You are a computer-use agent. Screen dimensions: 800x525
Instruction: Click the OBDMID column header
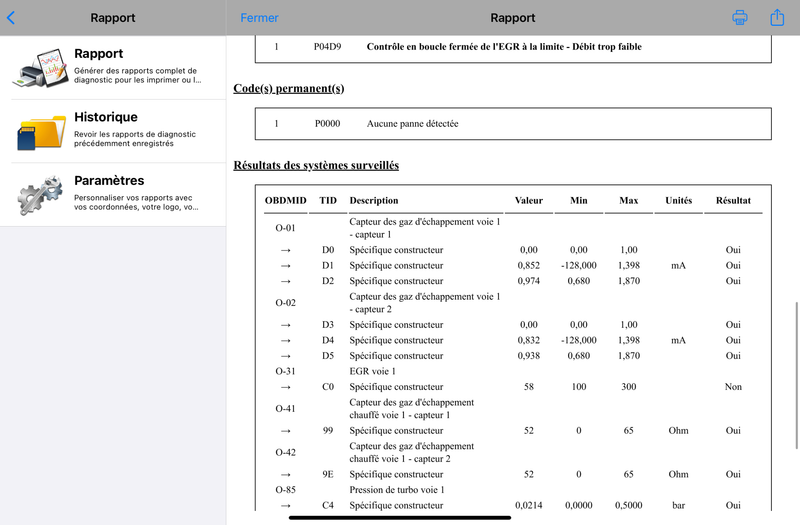(x=286, y=201)
